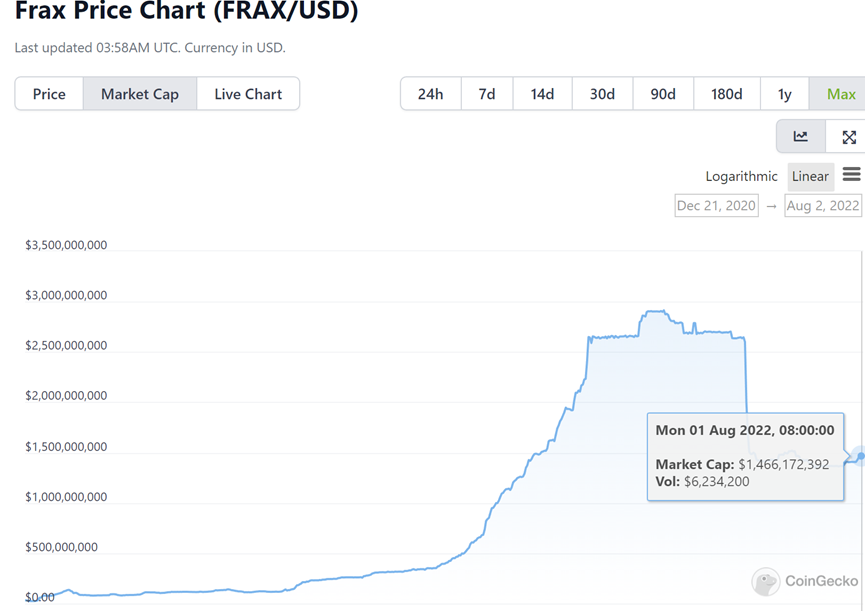
Task: Set time range to 14d
Action: (542, 94)
